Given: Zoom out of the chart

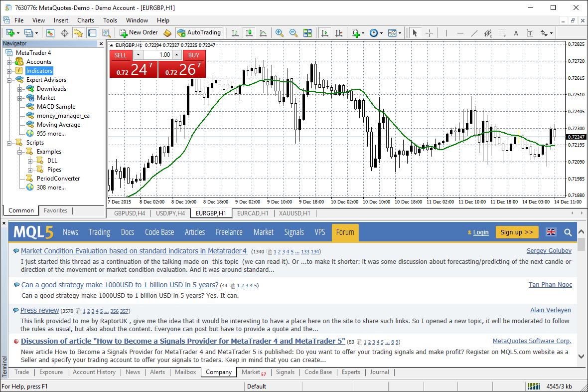Looking at the screenshot, I should click(x=294, y=33).
